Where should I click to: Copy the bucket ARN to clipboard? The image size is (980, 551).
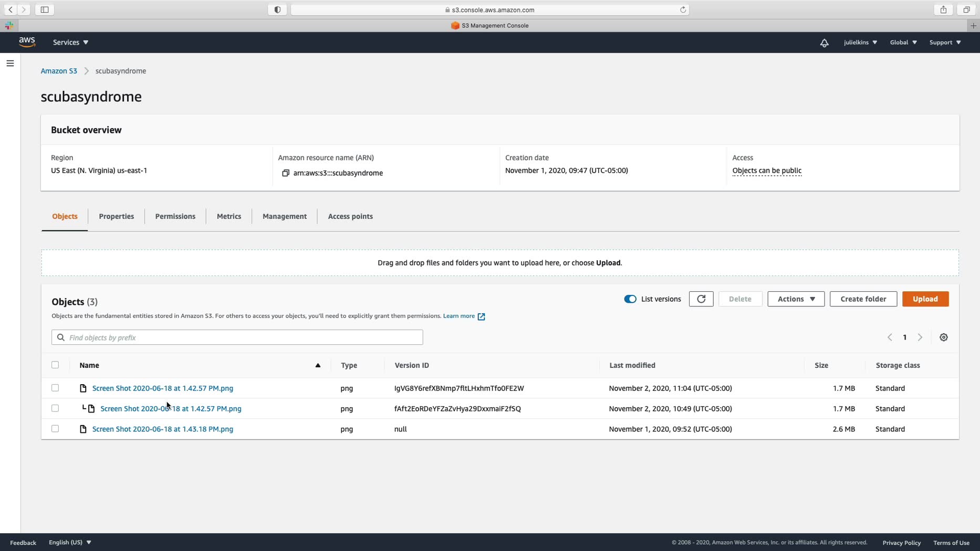(286, 173)
